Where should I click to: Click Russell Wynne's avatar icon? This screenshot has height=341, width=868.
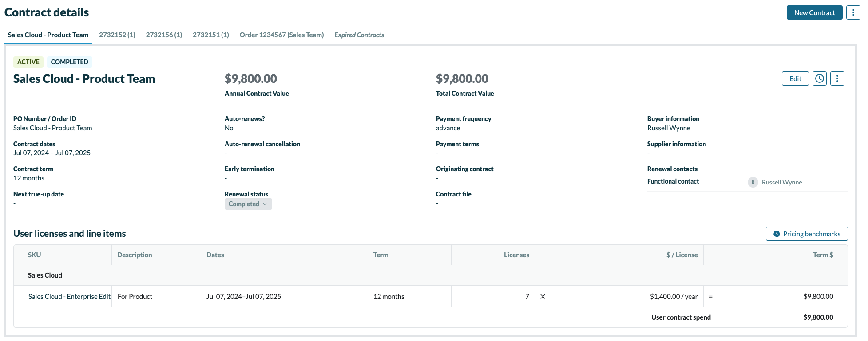point(753,182)
